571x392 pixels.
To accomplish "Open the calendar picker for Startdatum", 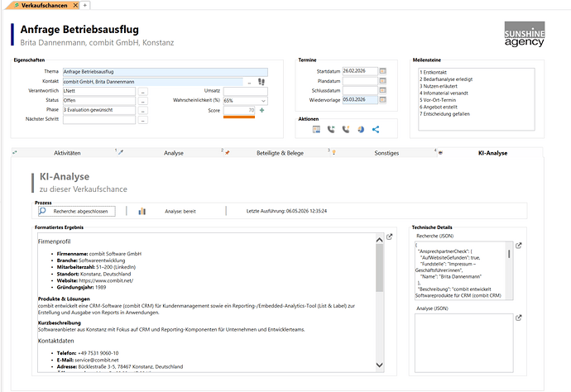I will tap(382, 71).
